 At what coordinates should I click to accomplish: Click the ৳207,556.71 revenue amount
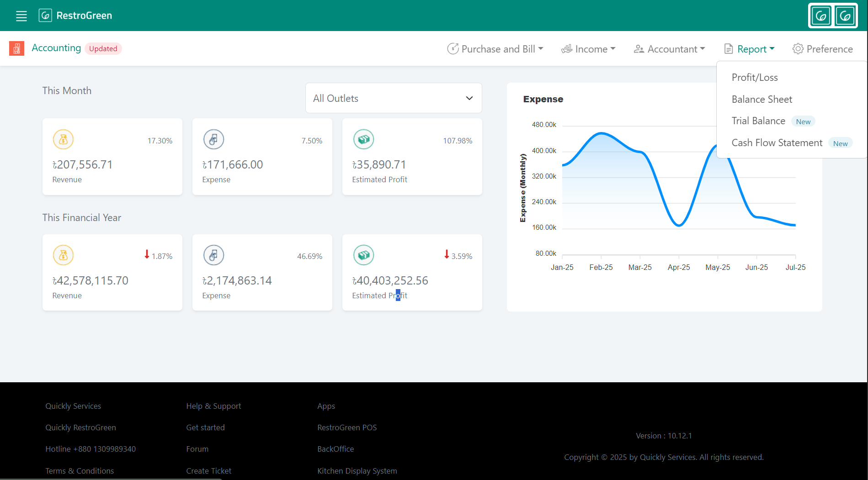[82, 165]
